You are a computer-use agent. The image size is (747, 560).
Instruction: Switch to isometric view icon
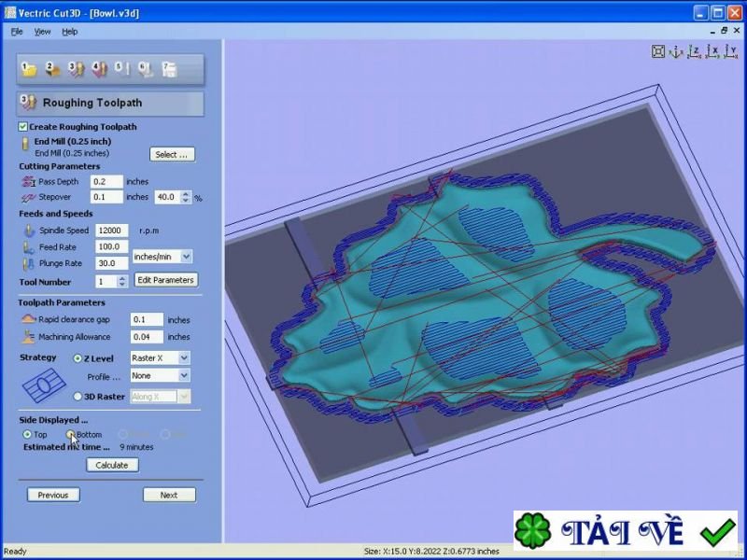(x=675, y=51)
